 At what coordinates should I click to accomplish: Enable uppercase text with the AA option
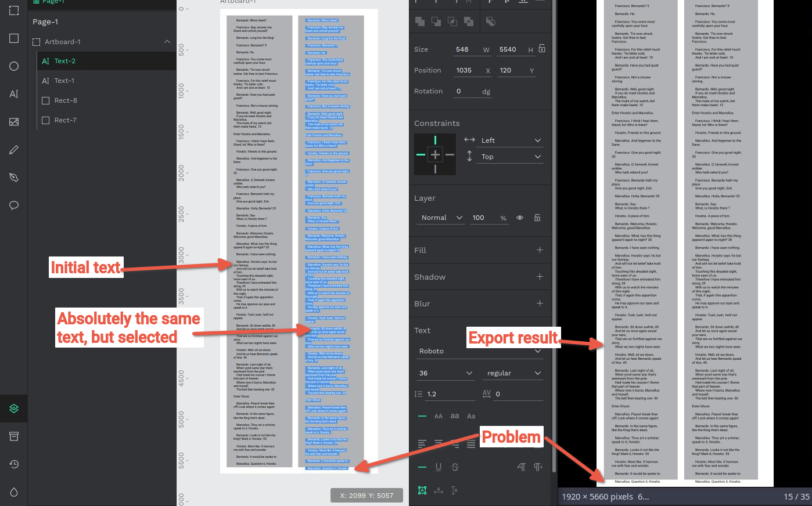click(x=439, y=416)
